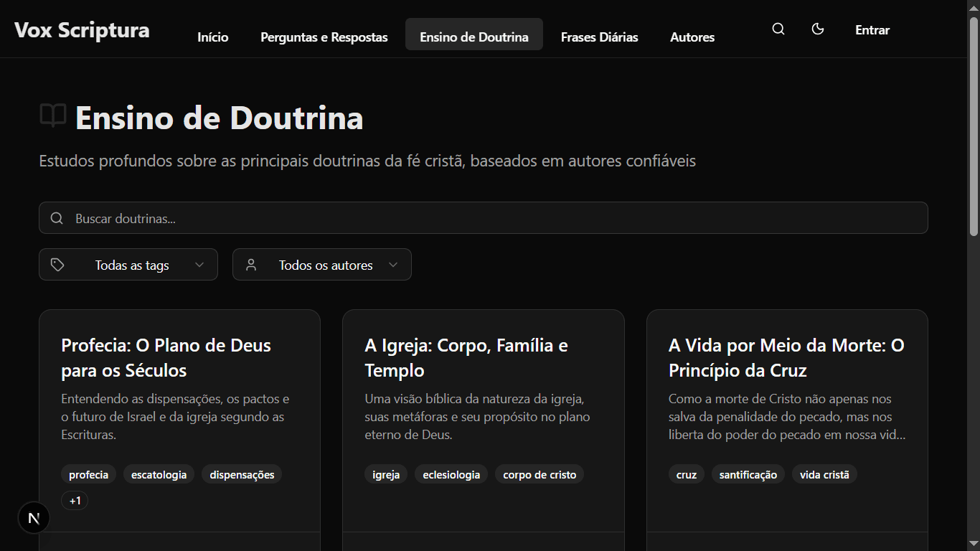Toggle dark mode with the moon icon
The image size is (980, 551).
818,29
